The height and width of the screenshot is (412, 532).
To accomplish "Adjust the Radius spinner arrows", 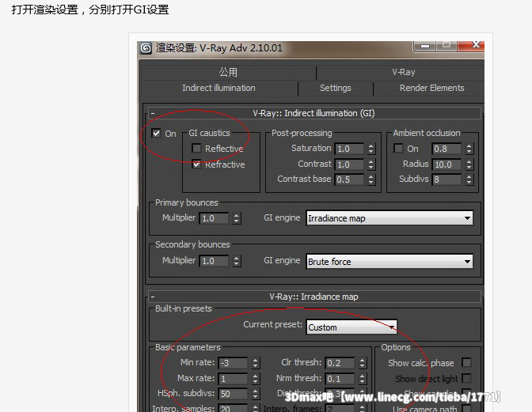I will pos(469,164).
